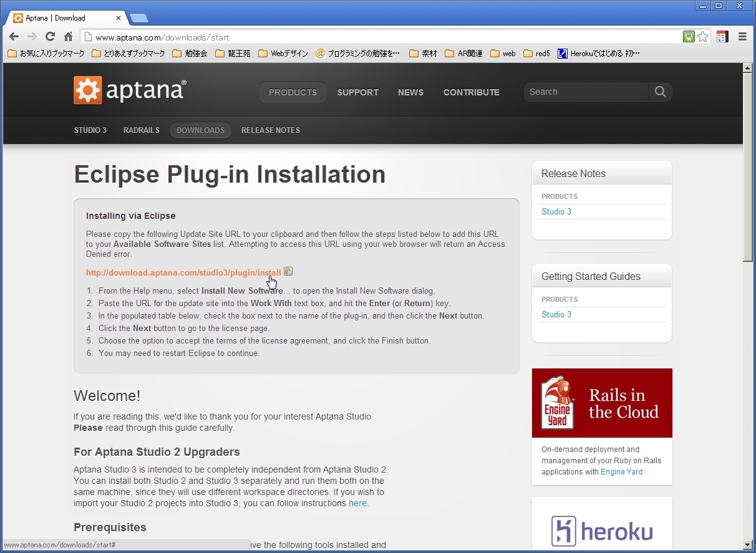
Task: Open the AR関連 bookmark folder
Action: pos(463,54)
